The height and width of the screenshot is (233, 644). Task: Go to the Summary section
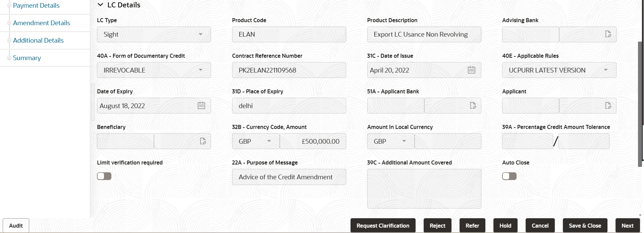pos(26,58)
